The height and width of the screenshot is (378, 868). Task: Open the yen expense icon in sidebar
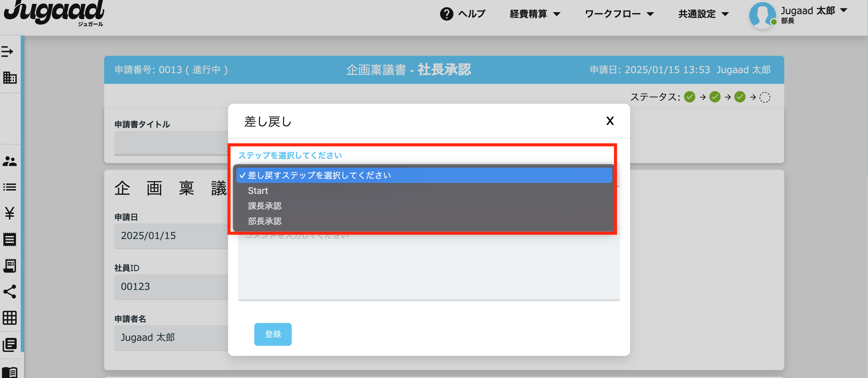pyautogui.click(x=9, y=213)
